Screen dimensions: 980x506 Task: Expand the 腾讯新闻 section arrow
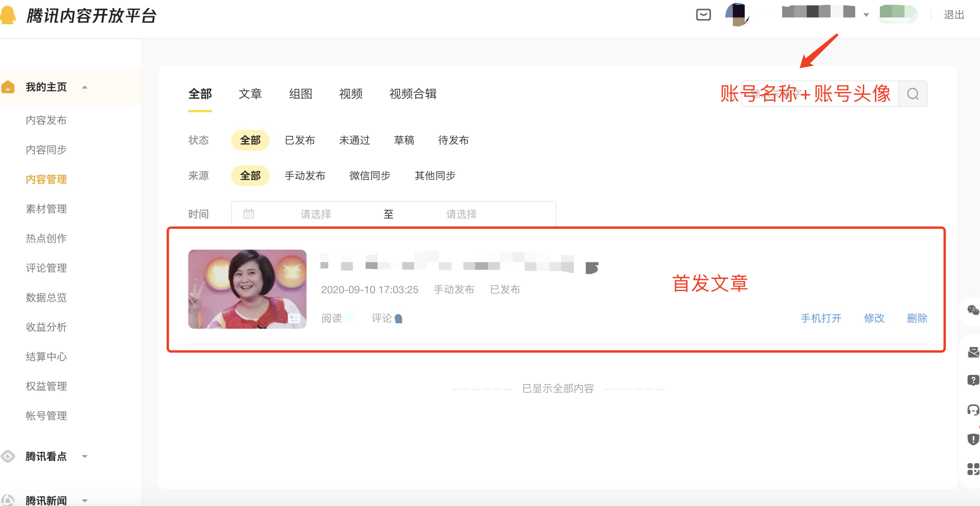(x=85, y=500)
